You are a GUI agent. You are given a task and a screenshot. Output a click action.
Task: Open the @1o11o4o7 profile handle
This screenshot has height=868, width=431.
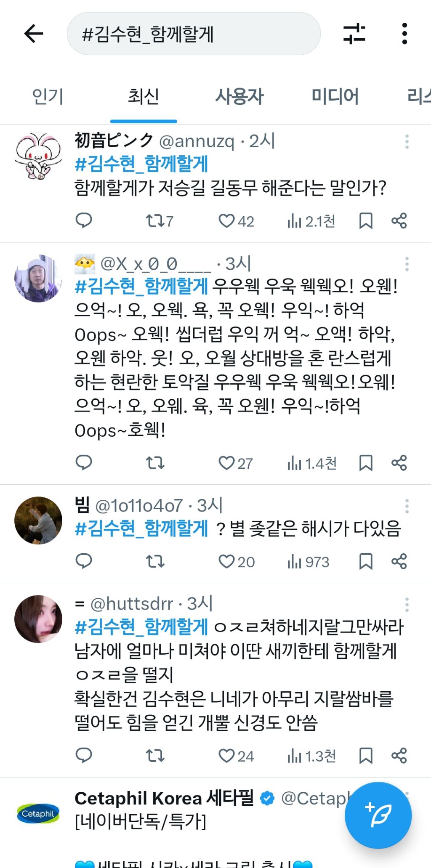coord(139,506)
